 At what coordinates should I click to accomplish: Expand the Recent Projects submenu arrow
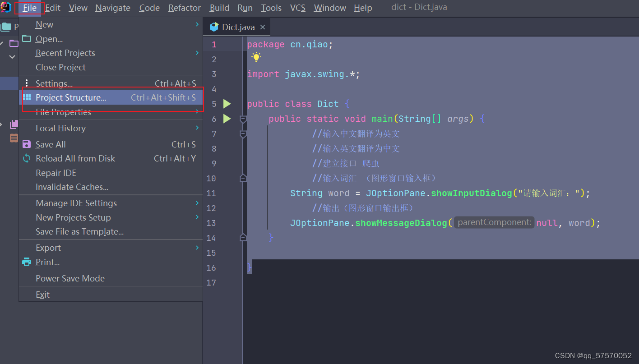(x=197, y=53)
